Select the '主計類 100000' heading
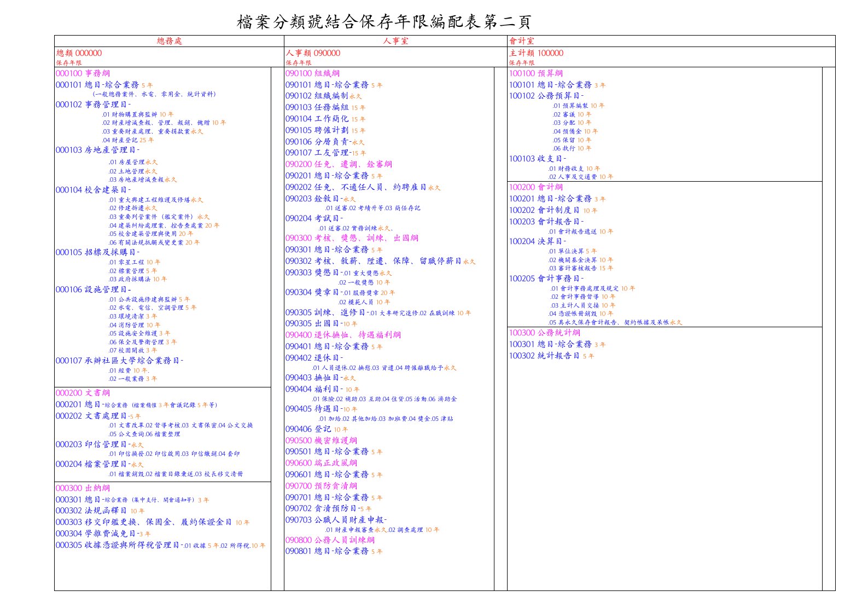Screen dimensions: 868x614 (x=536, y=53)
